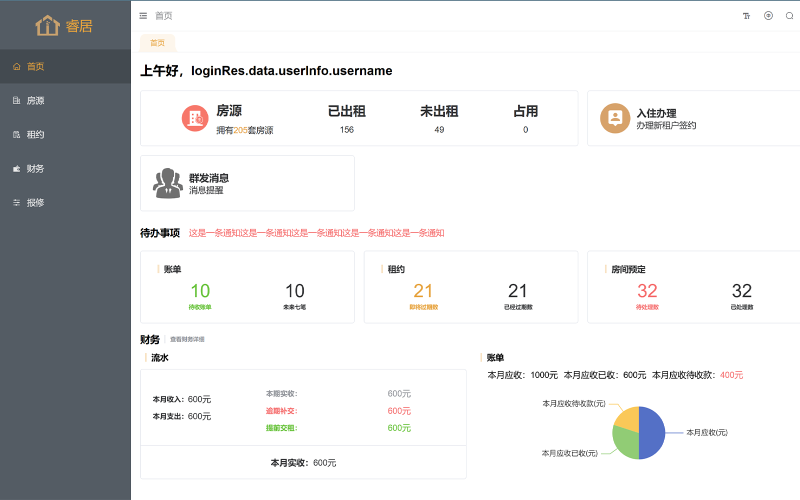Click the 睿居 logo in the sidebar
This screenshot has height=500, width=800.
coord(65,25)
